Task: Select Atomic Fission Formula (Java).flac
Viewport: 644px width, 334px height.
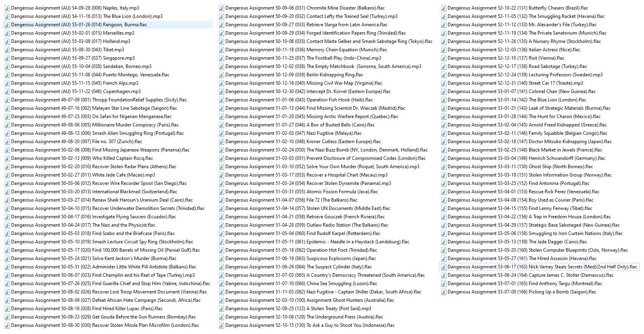Action: pos(301,192)
